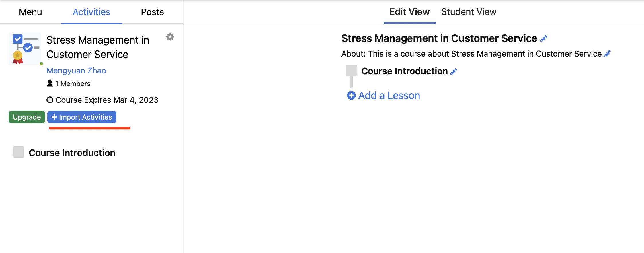Click the clock icon near Course Expires
The height and width of the screenshot is (253, 644).
click(50, 100)
